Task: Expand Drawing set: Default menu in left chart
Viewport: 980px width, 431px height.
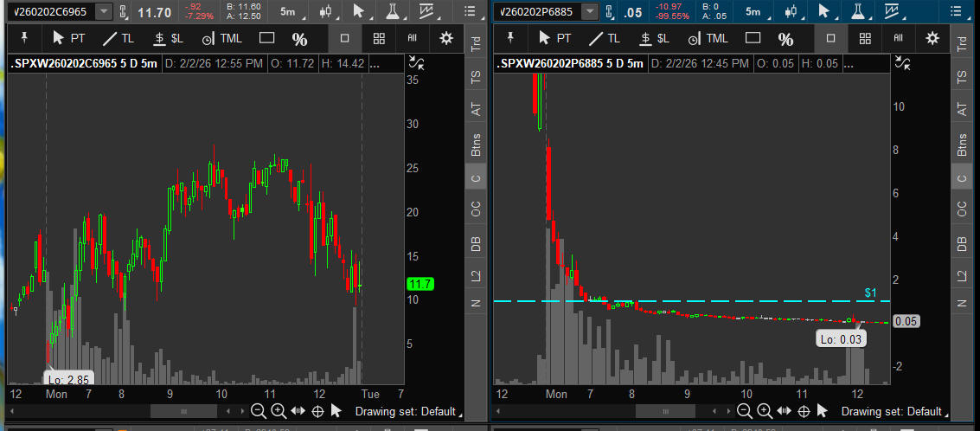Action: pyautogui.click(x=409, y=411)
